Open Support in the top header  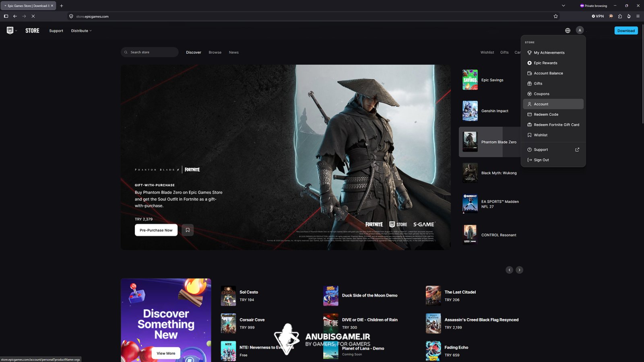56,31
